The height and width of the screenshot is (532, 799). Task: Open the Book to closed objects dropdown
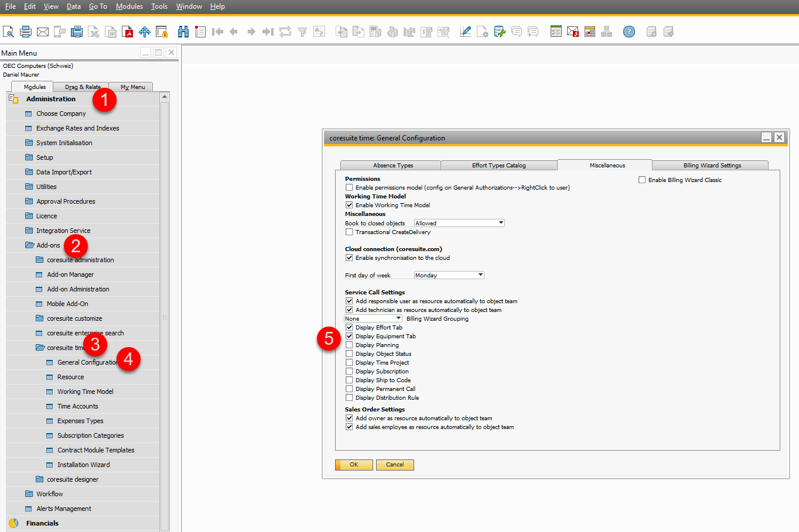pos(459,223)
